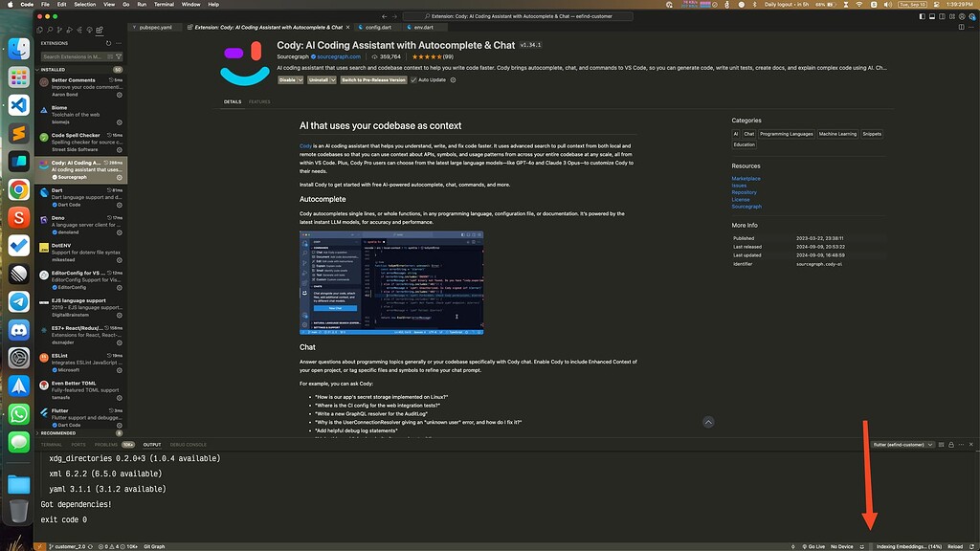Screen dimensions: 980x551
Task: Click the split editor icon
Action: point(962,27)
